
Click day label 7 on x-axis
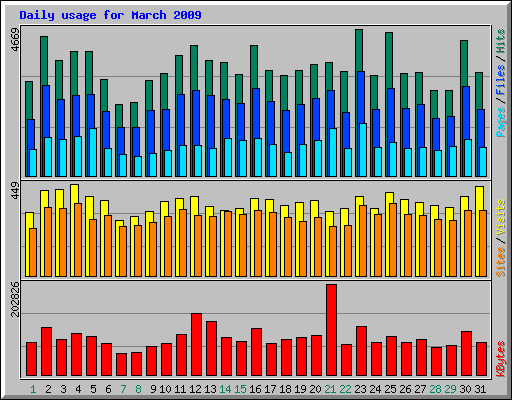(x=123, y=389)
